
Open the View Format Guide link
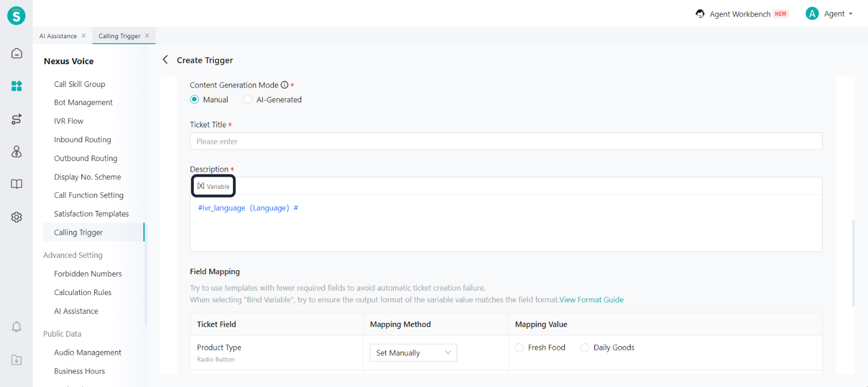click(591, 300)
